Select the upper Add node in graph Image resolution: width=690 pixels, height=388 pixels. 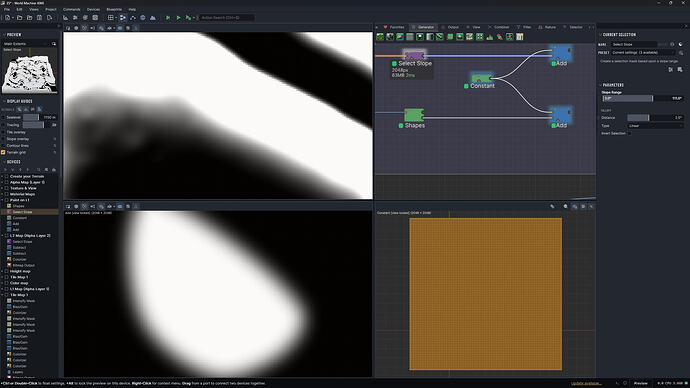(561, 53)
